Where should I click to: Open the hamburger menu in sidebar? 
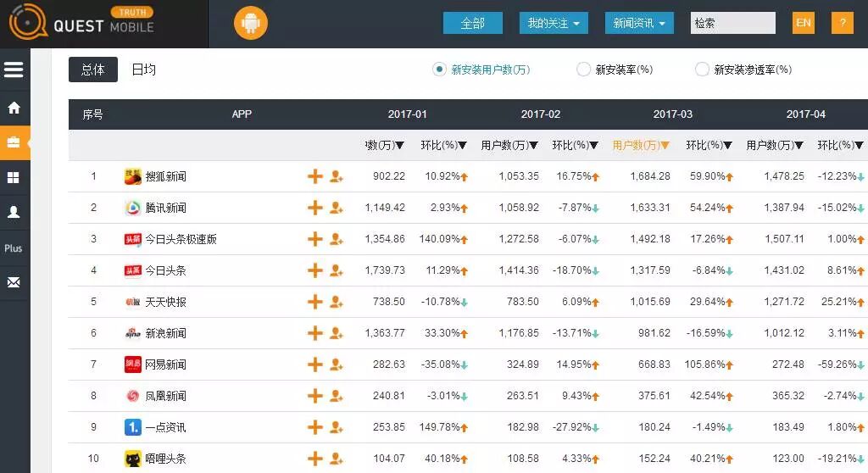click(14, 70)
